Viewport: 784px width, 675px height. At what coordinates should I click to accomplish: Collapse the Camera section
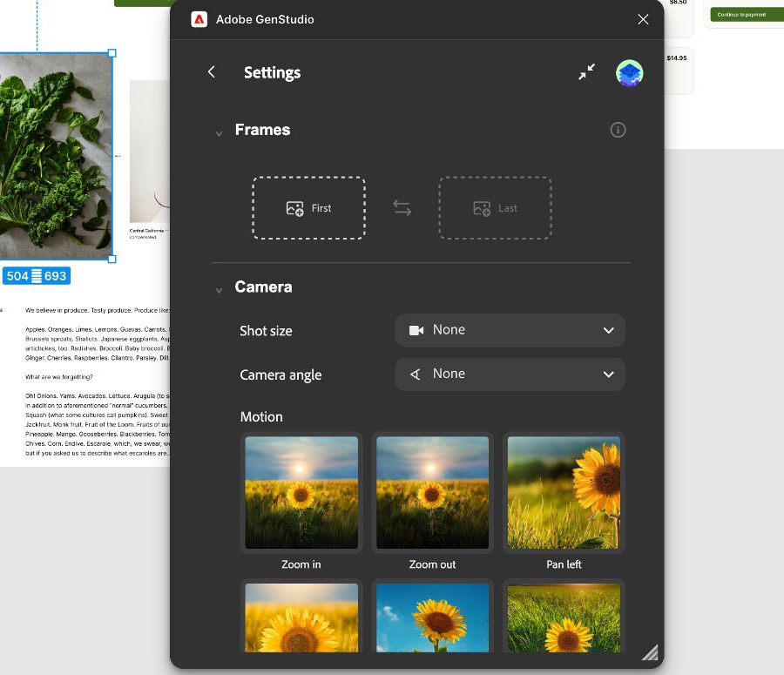(x=219, y=291)
